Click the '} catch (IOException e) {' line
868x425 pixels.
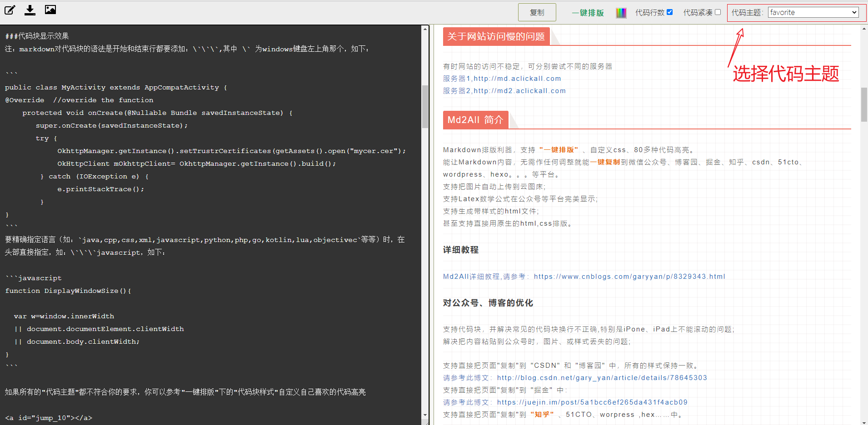(95, 176)
